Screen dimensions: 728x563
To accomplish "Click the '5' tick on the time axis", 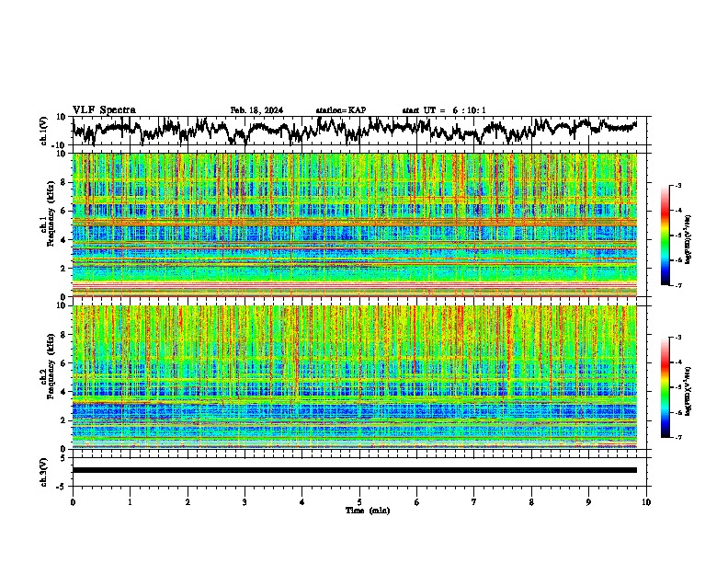I will pyautogui.click(x=359, y=502).
